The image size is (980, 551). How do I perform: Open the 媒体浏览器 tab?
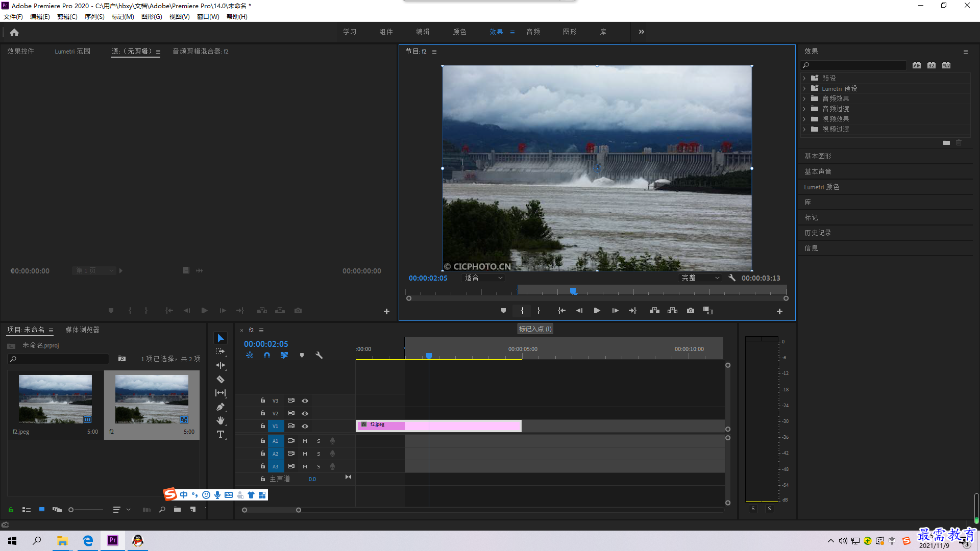click(x=82, y=330)
